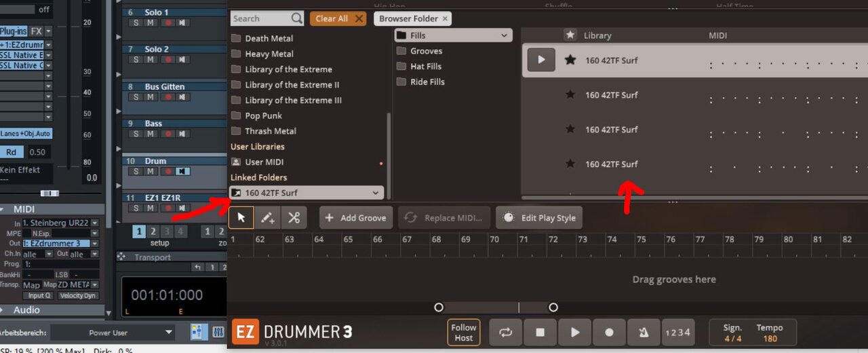Click Replace MIDI button
The height and width of the screenshot is (353, 868).
click(x=444, y=218)
